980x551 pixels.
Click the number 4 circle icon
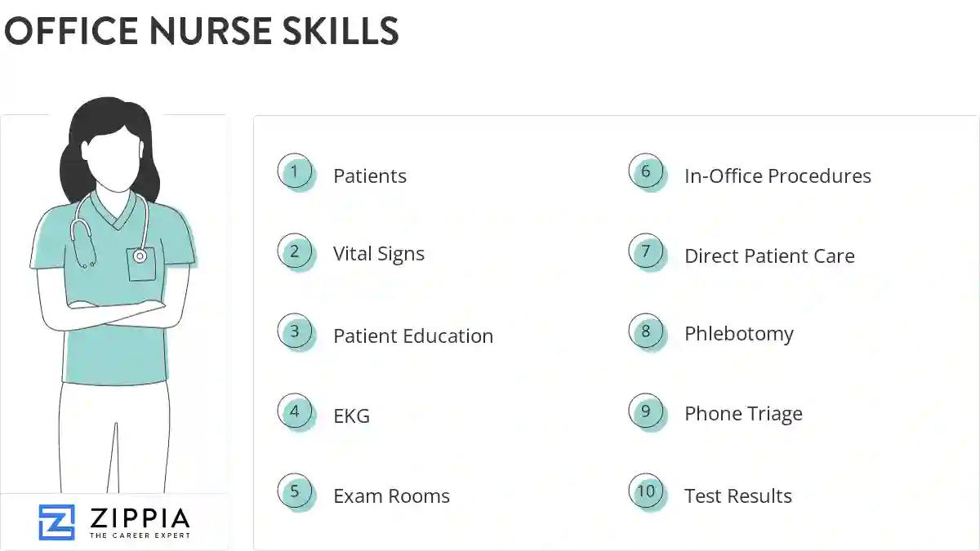[x=295, y=411]
